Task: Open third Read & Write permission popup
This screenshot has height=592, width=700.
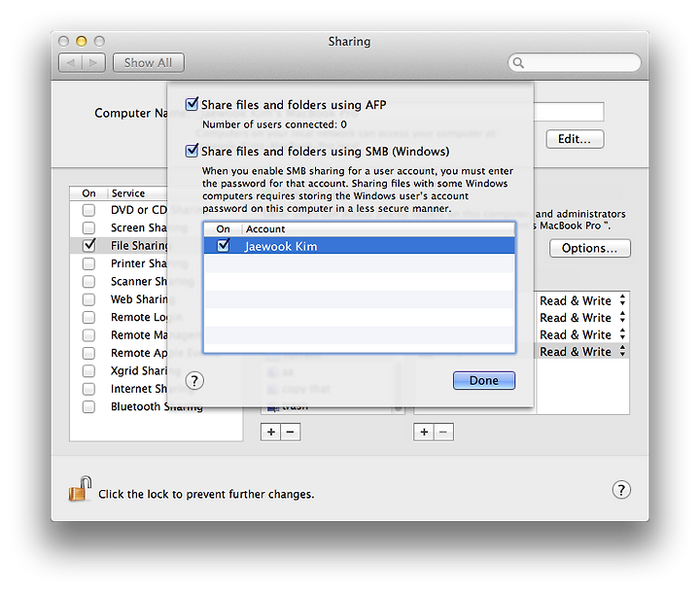Action: pos(582,334)
